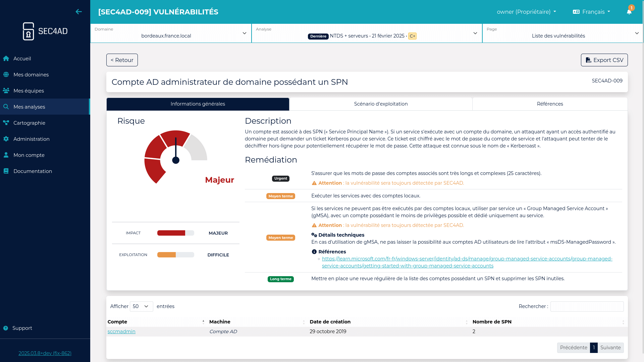Click Mes analyses menu item
Viewport: 644px width, 362px height.
(45, 107)
